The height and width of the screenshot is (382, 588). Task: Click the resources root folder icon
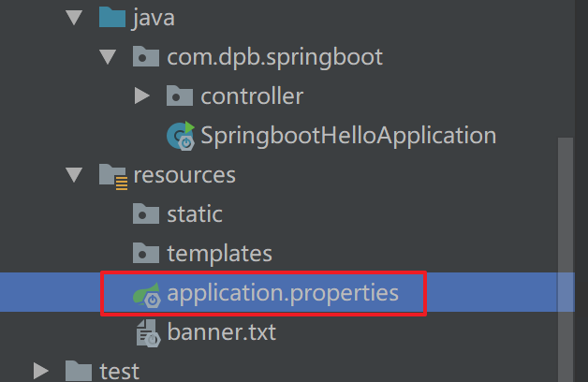tap(113, 177)
